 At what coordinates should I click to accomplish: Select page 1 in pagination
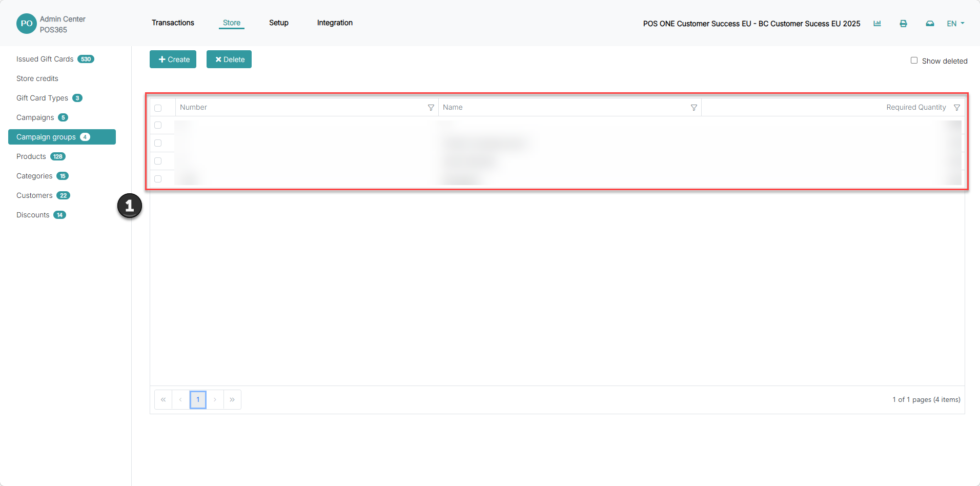[198, 400]
